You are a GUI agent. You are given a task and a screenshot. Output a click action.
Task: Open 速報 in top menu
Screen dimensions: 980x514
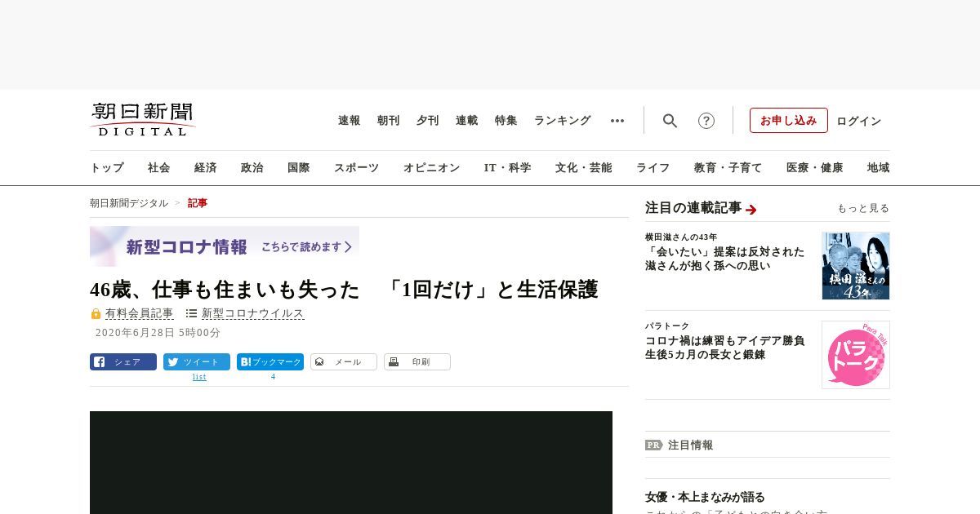350,121
